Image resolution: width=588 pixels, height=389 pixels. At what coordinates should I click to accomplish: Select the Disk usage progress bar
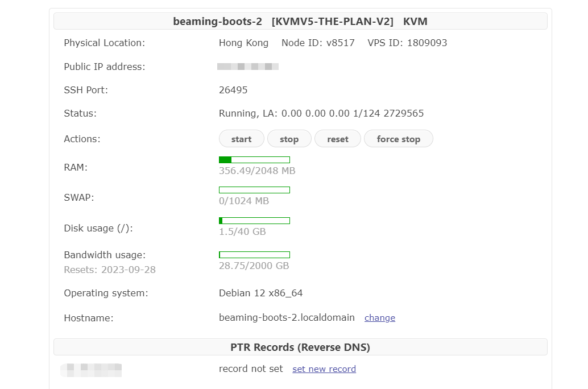point(254,221)
